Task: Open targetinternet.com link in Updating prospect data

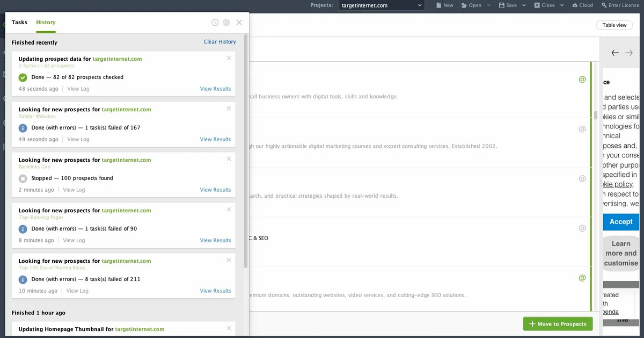Action: click(117, 59)
